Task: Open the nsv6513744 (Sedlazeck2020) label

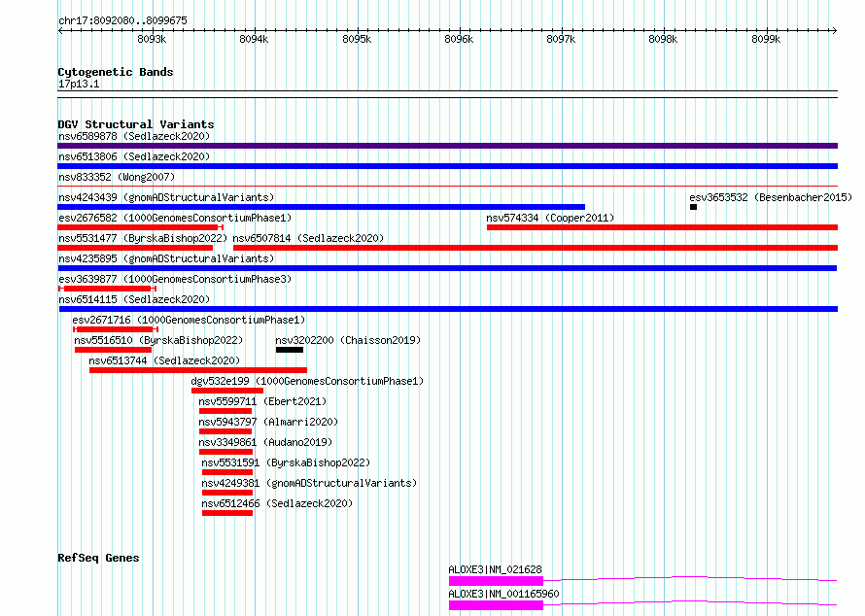Action: pyautogui.click(x=164, y=360)
